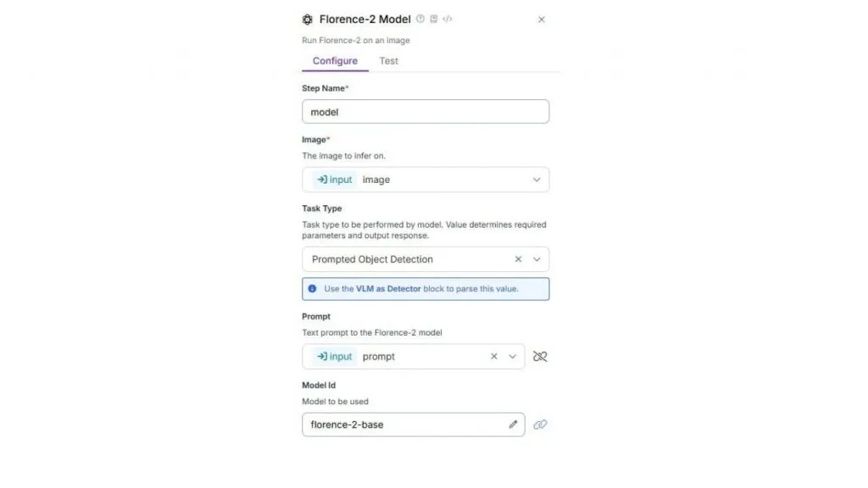Clear the prompt input selection
Viewport: 868px width, 488px height.
(x=494, y=357)
